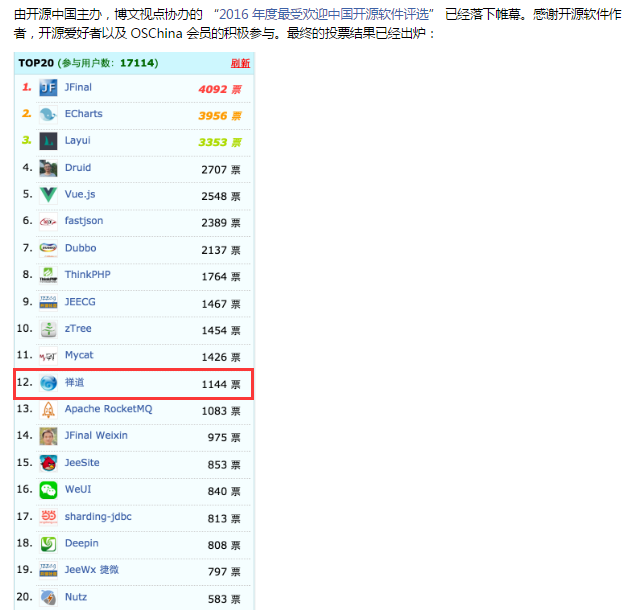Image resolution: width=636 pixels, height=611 pixels.
Task: Open the Vue.js project link
Action: 80,194
